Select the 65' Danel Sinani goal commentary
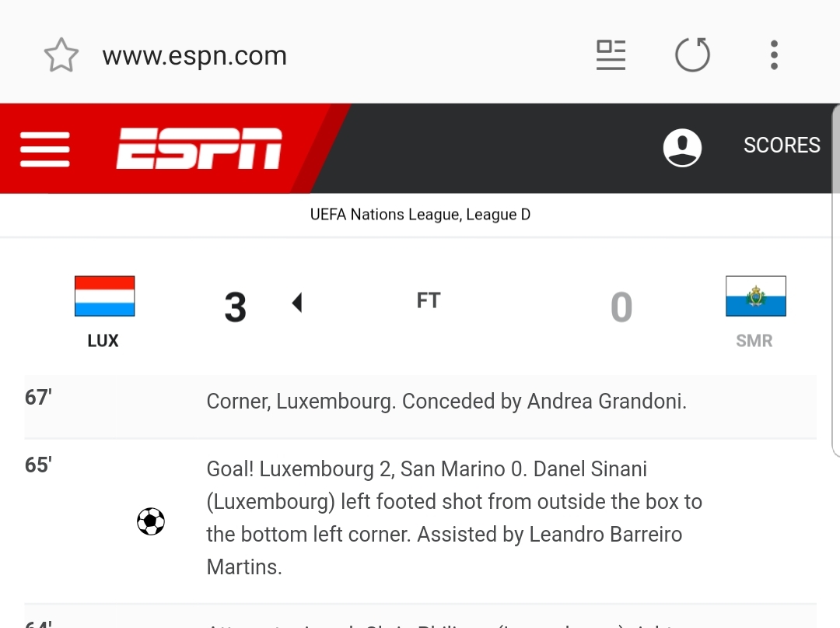 pos(420,521)
